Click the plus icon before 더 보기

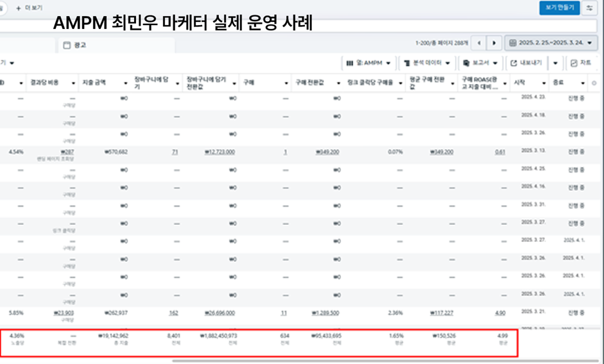(18, 8)
